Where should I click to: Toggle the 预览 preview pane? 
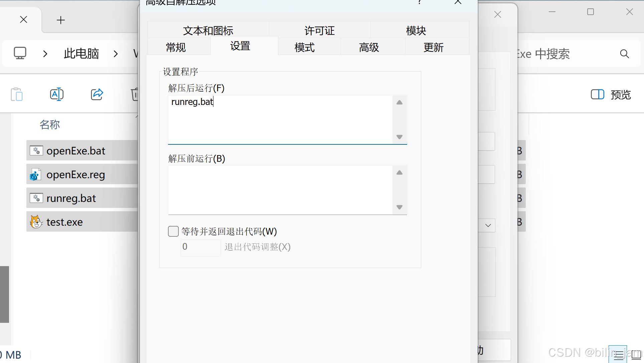click(611, 95)
